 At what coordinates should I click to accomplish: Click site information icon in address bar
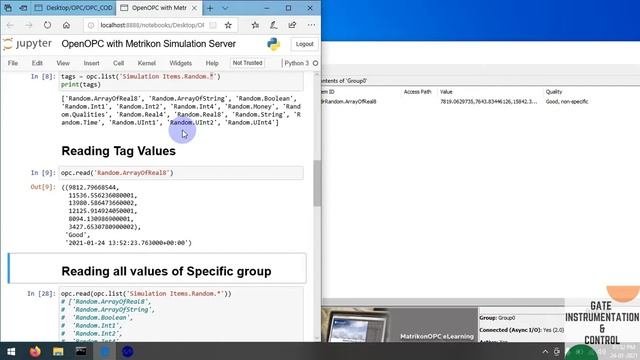click(x=91, y=25)
